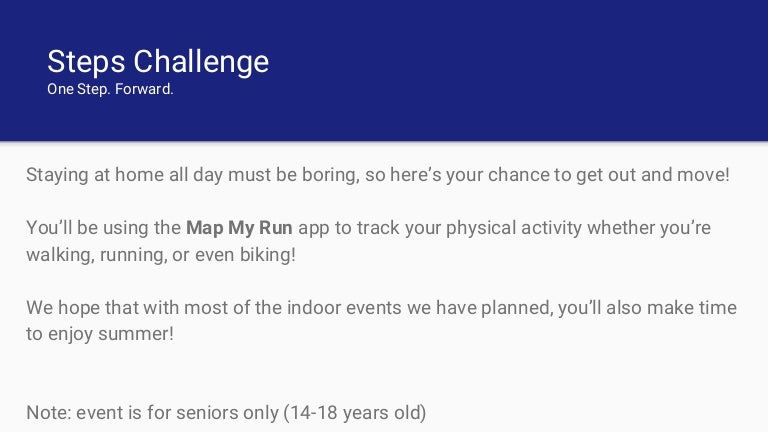Screen dimensions: 768x432
Task: Click the word "app" after Map My Run
Action: tap(314, 227)
